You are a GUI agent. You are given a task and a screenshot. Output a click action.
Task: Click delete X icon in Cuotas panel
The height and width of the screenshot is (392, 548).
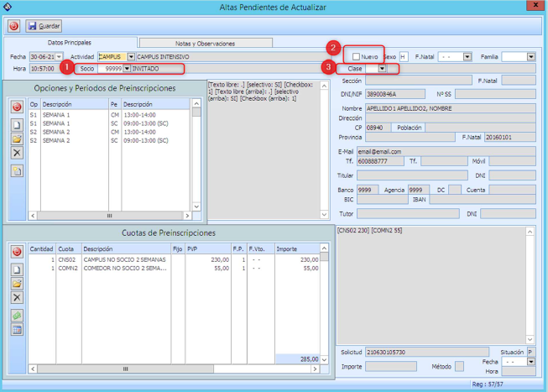[x=17, y=297]
